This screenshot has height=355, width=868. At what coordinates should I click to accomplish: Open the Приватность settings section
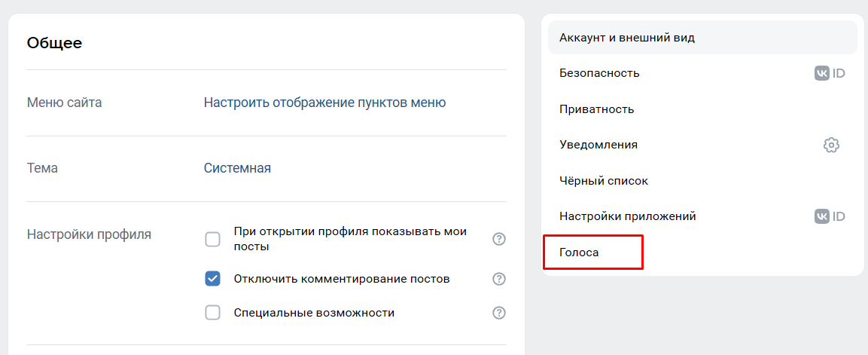[x=597, y=109]
